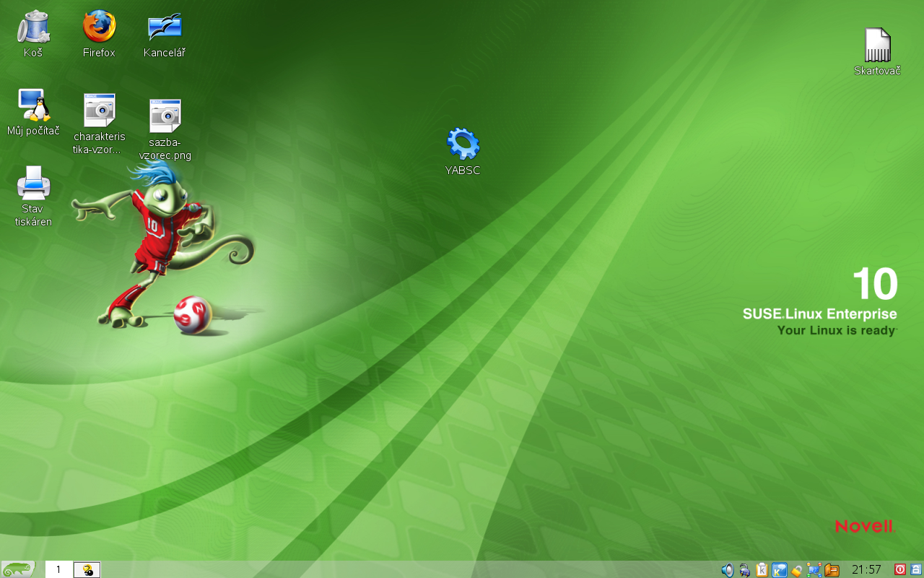Switch to virtual desktop 1 in pager

click(59, 569)
